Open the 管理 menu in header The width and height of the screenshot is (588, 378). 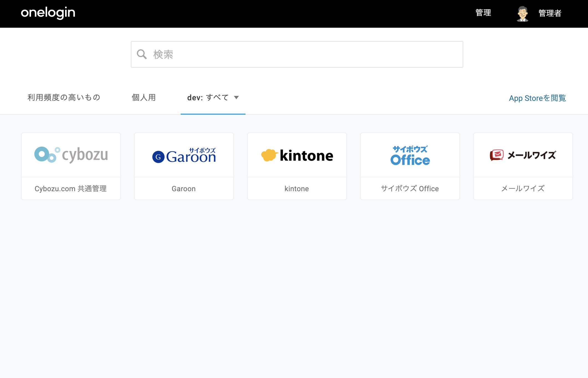point(483,13)
